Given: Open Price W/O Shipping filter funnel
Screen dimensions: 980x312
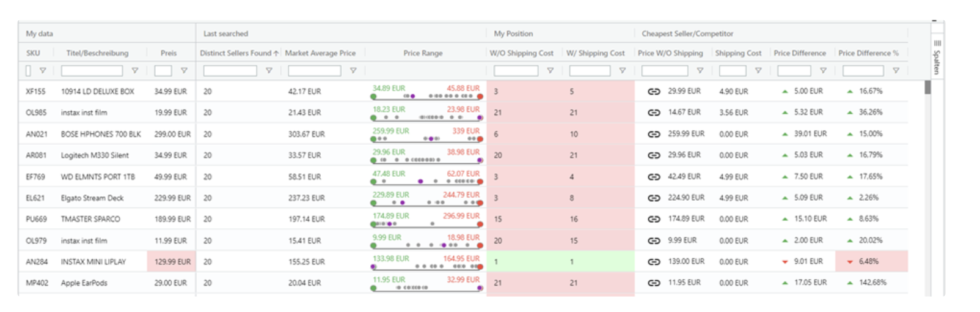Looking at the screenshot, I should coord(700,71).
